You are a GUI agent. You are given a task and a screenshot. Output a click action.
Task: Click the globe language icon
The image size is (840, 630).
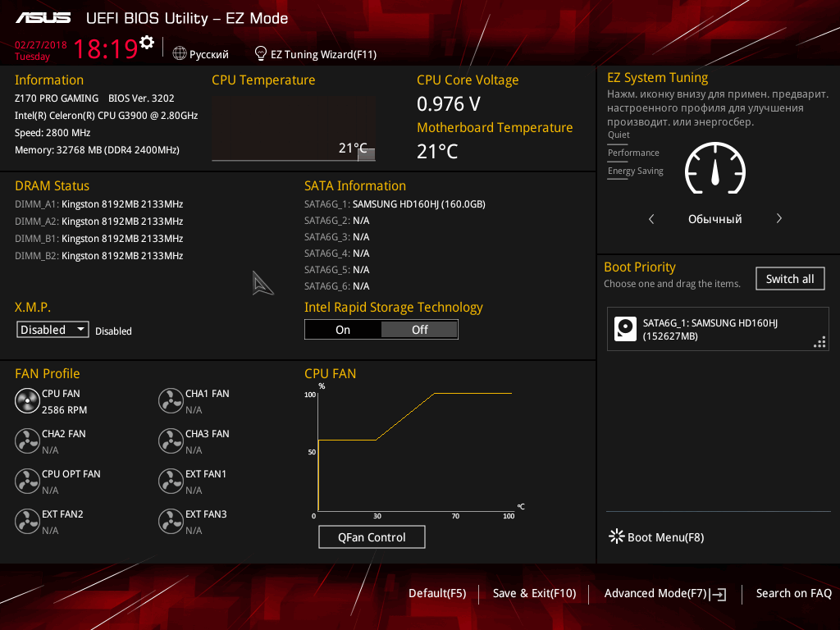pyautogui.click(x=180, y=53)
